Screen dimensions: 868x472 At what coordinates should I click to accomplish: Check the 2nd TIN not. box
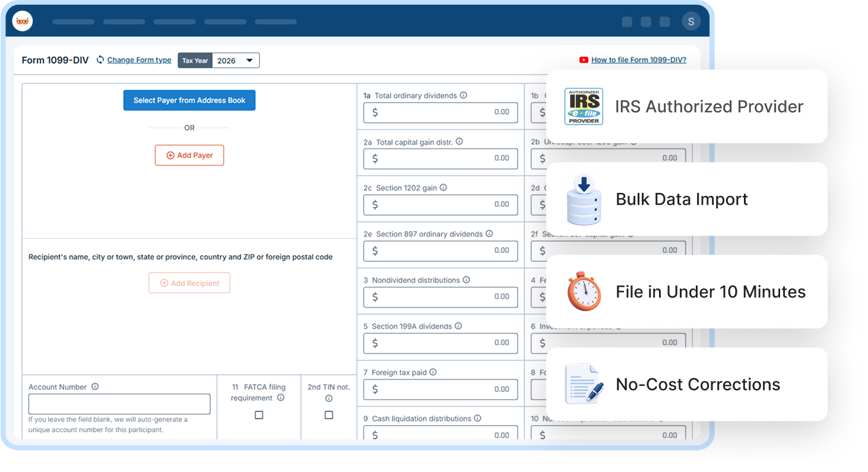pos(329,415)
